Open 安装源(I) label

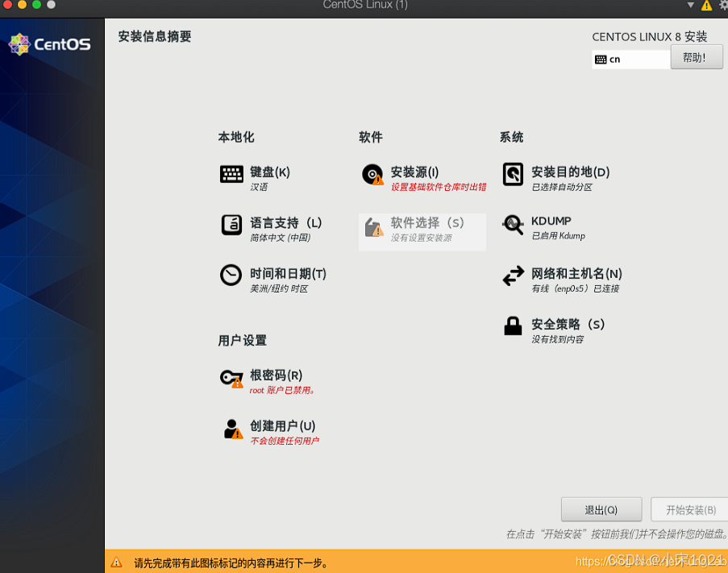tap(414, 172)
